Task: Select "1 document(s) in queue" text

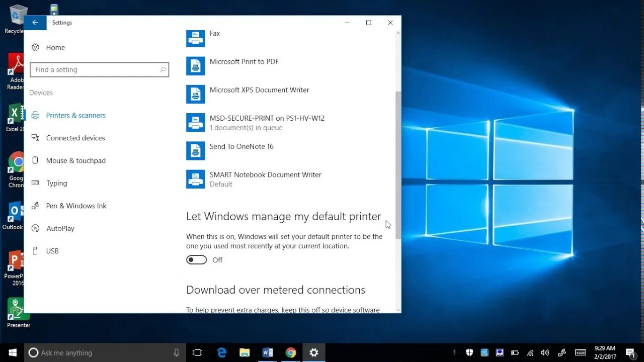Action: click(x=246, y=128)
